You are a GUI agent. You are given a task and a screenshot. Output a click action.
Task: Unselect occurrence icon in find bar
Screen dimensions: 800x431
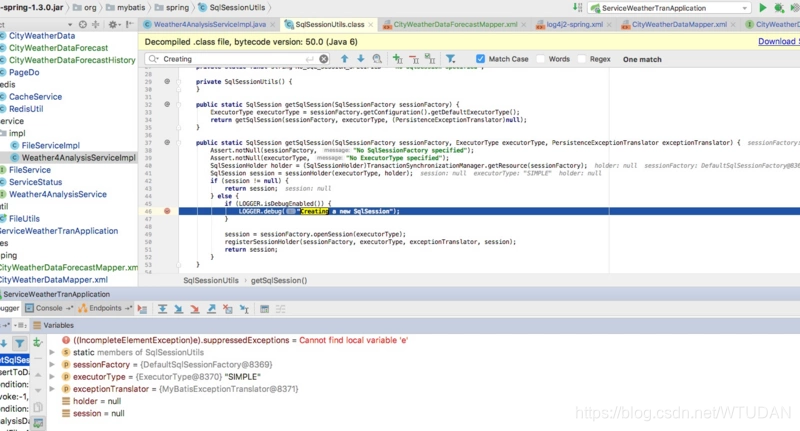click(x=414, y=59)
